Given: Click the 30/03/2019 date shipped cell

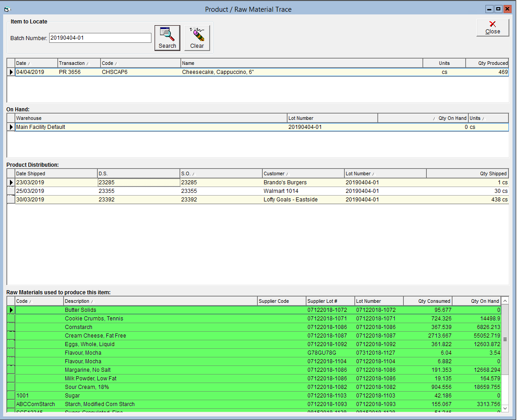Looking at the screenshot, I should [56, 200].
